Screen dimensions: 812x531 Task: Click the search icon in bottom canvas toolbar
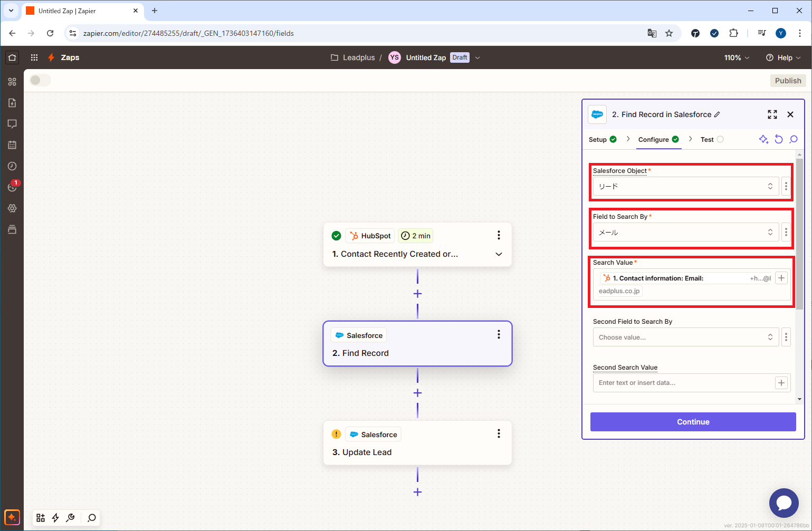point(92,518)
